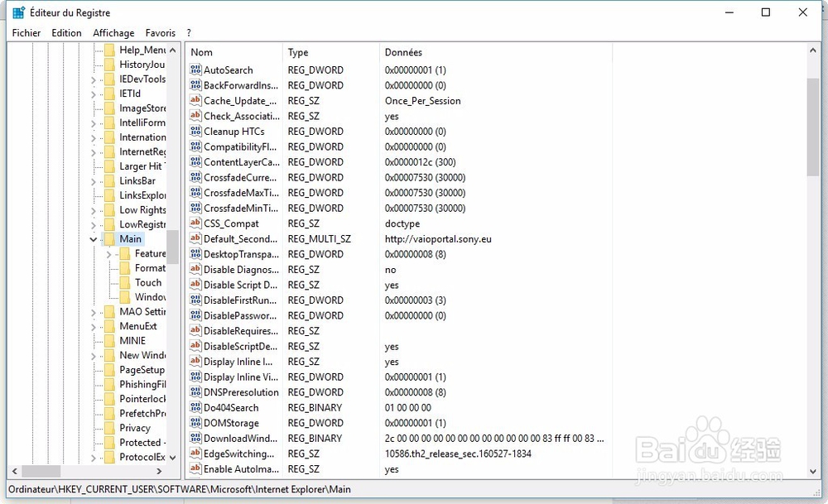This screenshot has width=828, height=504.
Task: Select the Display Inline I... value name
Action: 238,362
